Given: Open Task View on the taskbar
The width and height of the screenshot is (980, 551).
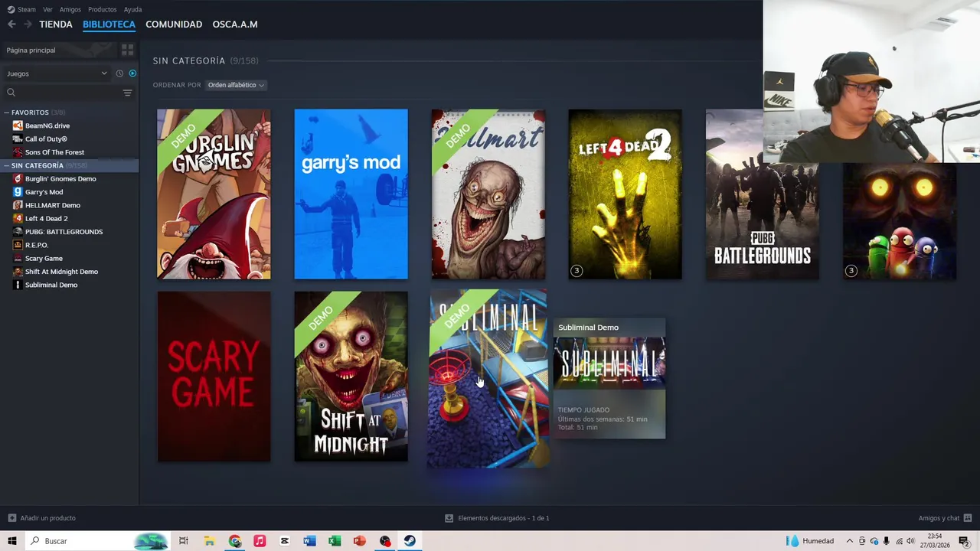Looking at the screenshot, I should point(184,541).
